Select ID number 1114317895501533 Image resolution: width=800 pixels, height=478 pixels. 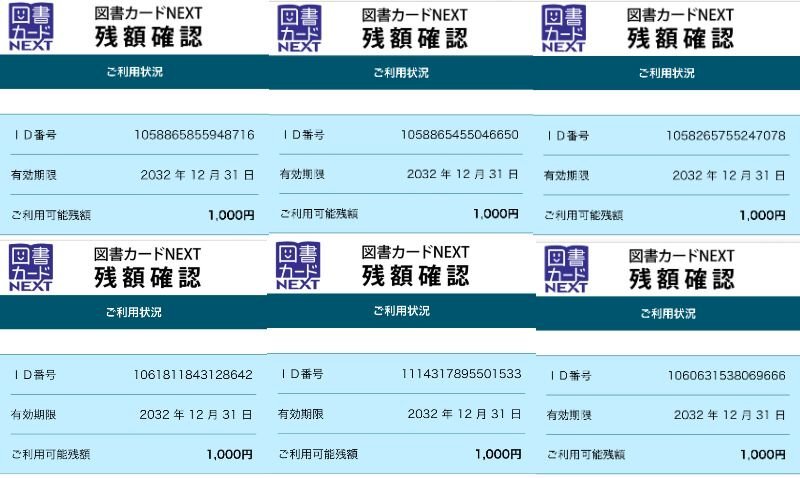point(461,374)
